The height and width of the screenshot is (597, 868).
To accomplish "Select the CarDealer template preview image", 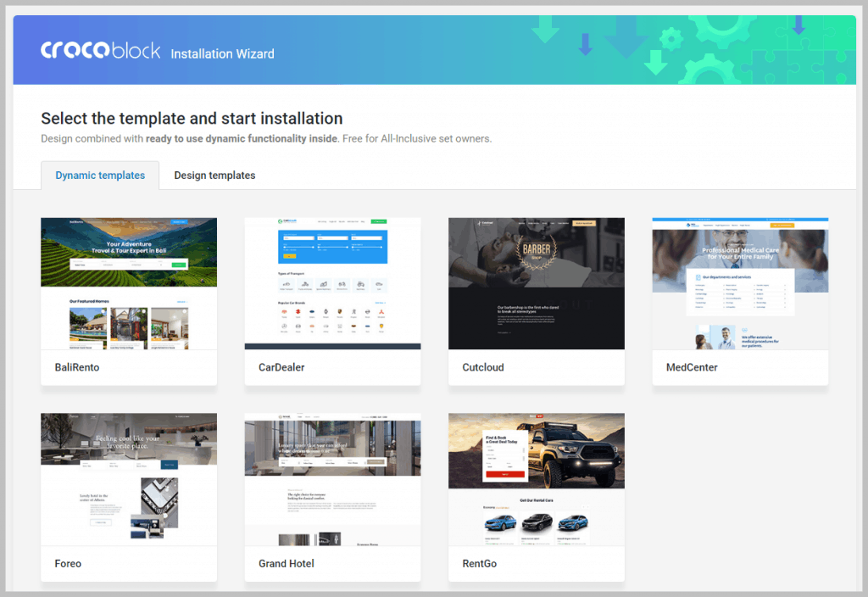I will 332,283.
